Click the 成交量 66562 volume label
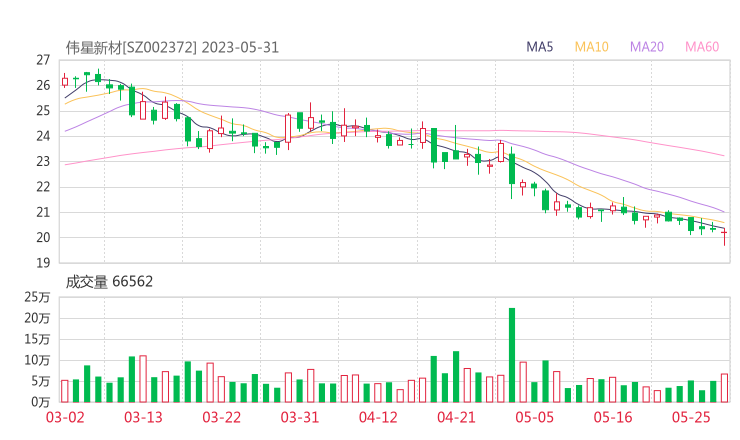This screenshot has height=440, width=740. click(x=109, y=282)
